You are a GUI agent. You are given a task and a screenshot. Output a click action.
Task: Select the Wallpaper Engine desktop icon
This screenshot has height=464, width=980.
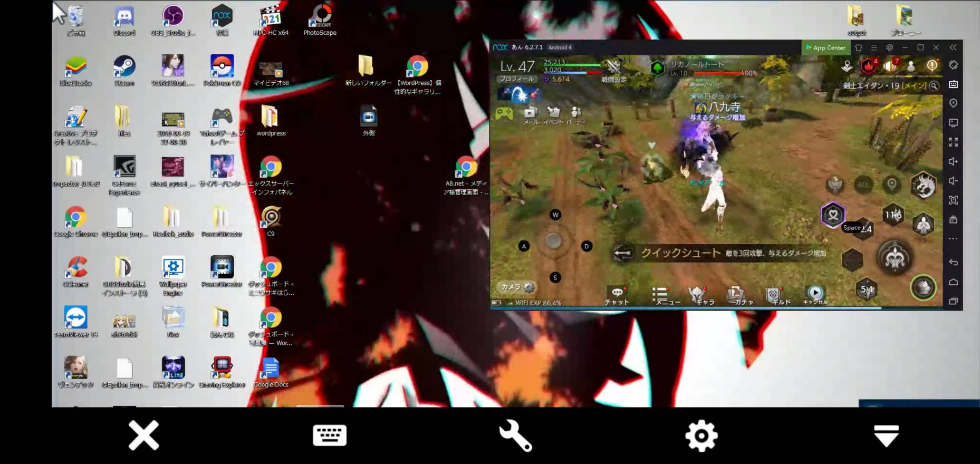(x=173, y=276)
